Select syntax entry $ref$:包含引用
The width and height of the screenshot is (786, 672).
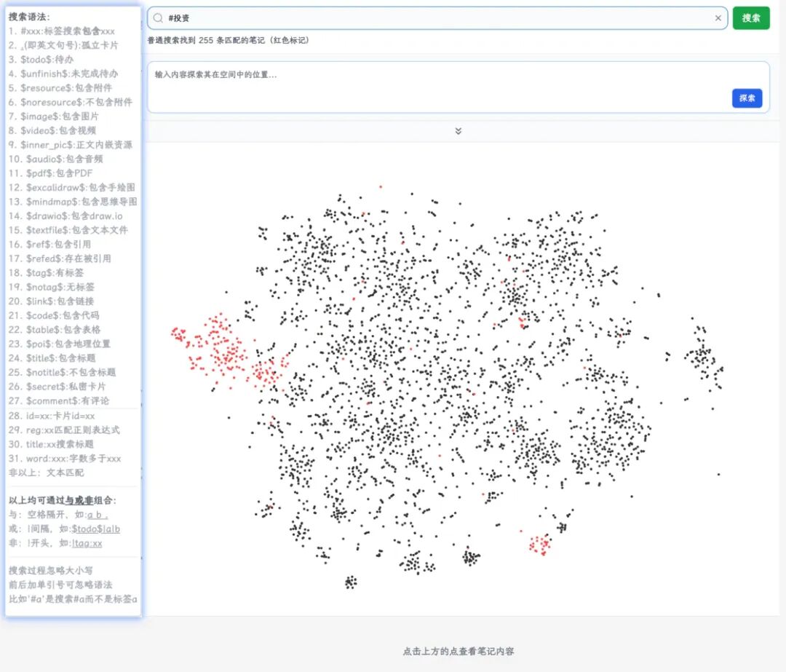tap(49, 244)
